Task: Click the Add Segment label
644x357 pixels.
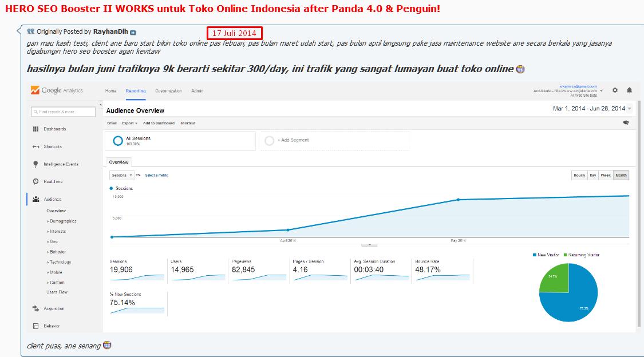Action: [x=293, y=140]
